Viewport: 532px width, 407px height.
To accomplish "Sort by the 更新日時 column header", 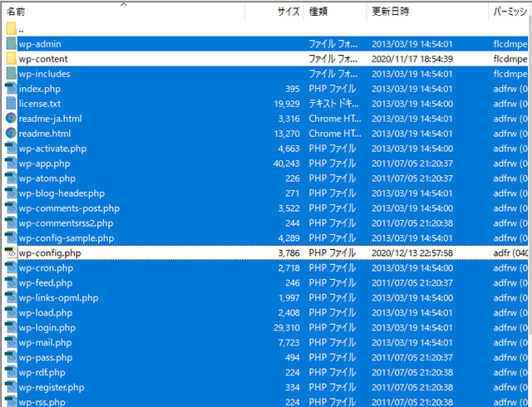I will point(391,12).
